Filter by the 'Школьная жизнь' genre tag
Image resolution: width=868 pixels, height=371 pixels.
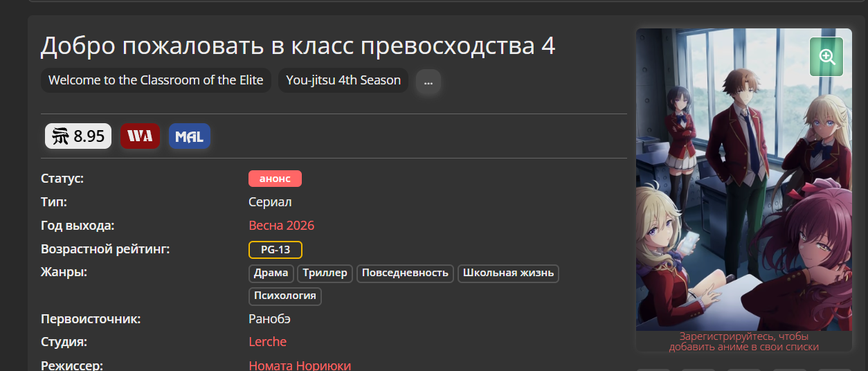click(508, 273)
